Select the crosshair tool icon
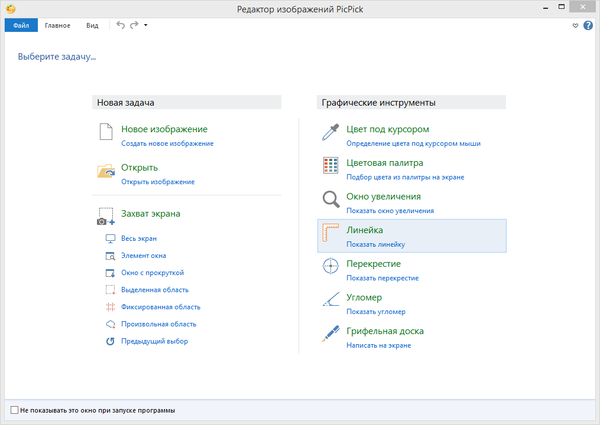This screenshot has width=600, height=425. coord(331,268)
